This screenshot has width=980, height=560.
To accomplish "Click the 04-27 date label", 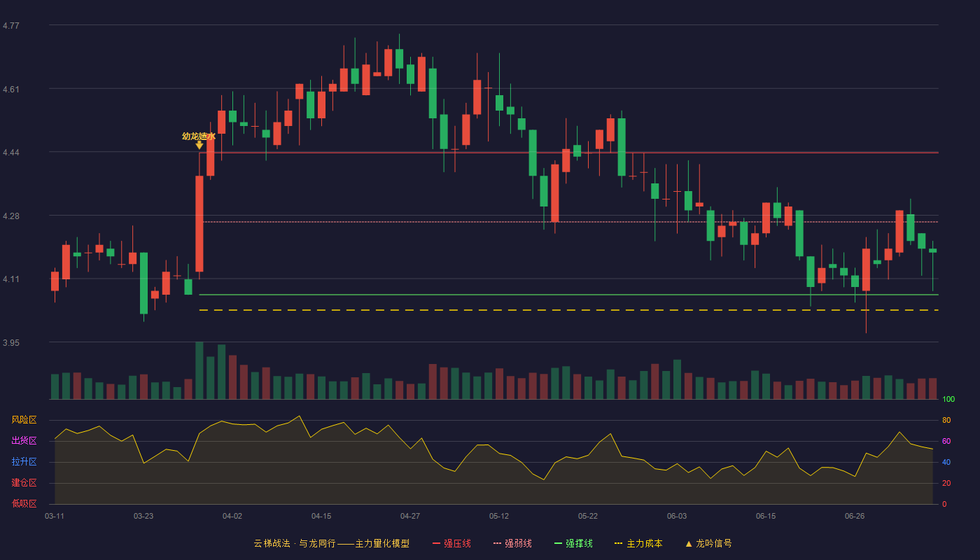I will [410, 516].
